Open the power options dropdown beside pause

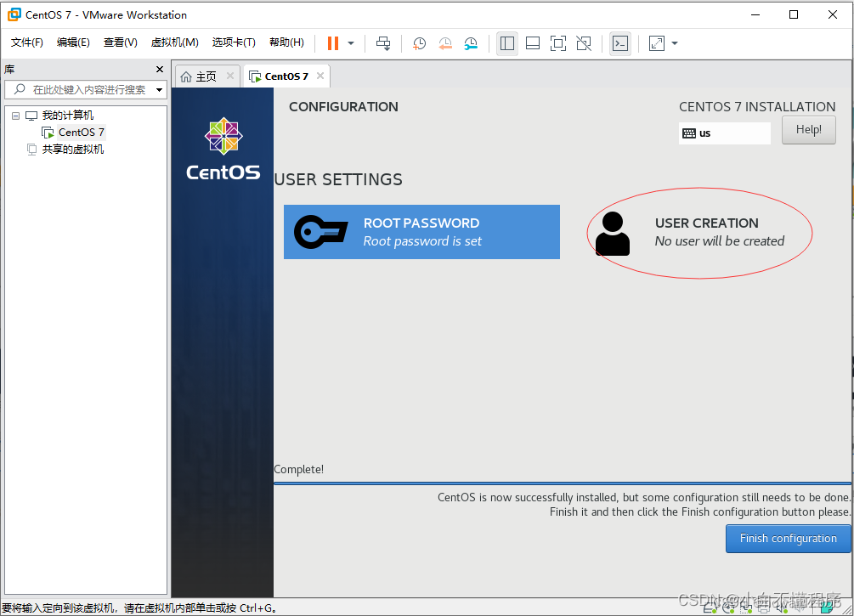pos(351,43)
